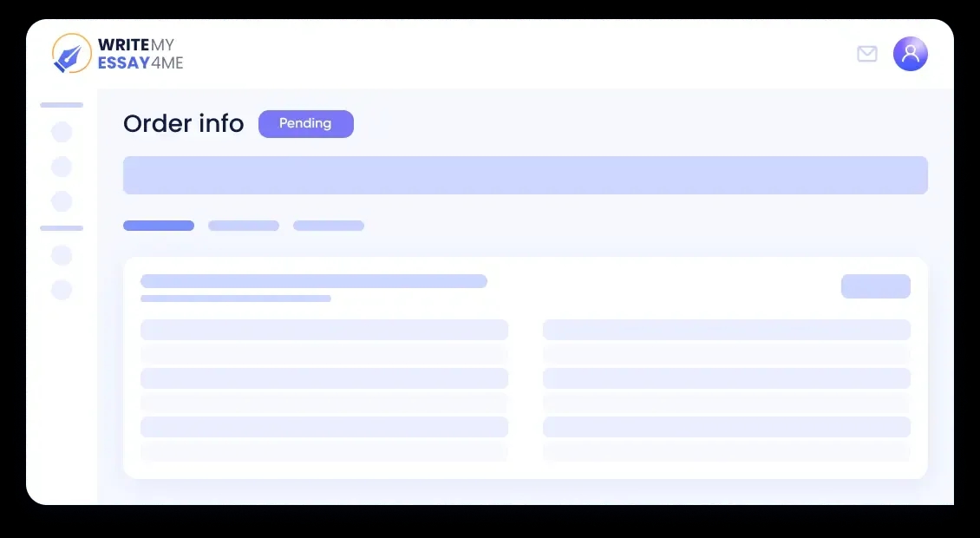The image size is (980, 538).
Task: Click the long title bar in the card
Action: click(x=314, y=281)
